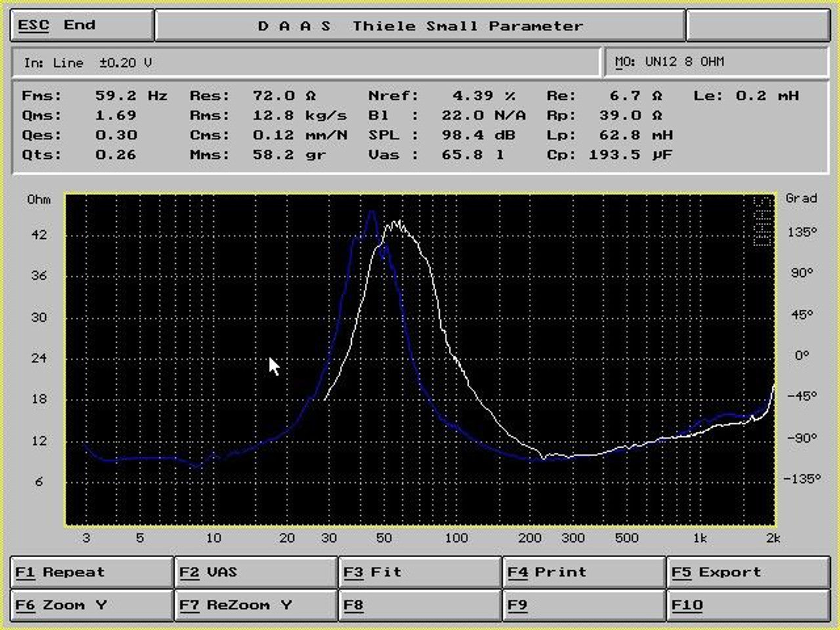Click the empty F8 button

pyautogui.click(x=420, y=605)
